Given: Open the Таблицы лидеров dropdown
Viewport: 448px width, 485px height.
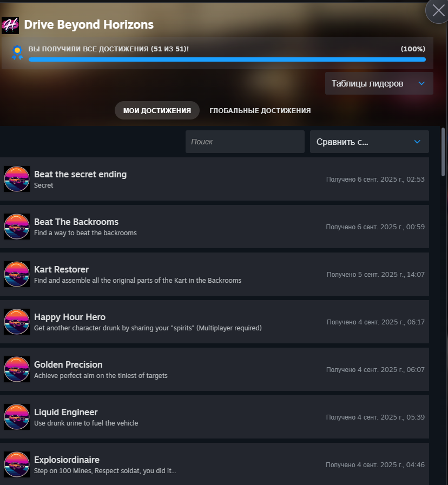Looking at the screenshot, I should coord(379,83).
